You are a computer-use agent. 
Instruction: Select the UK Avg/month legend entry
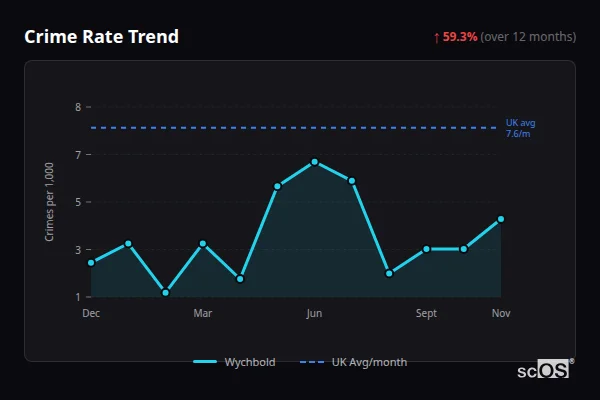pyautogui.click(x=353, y=362)
